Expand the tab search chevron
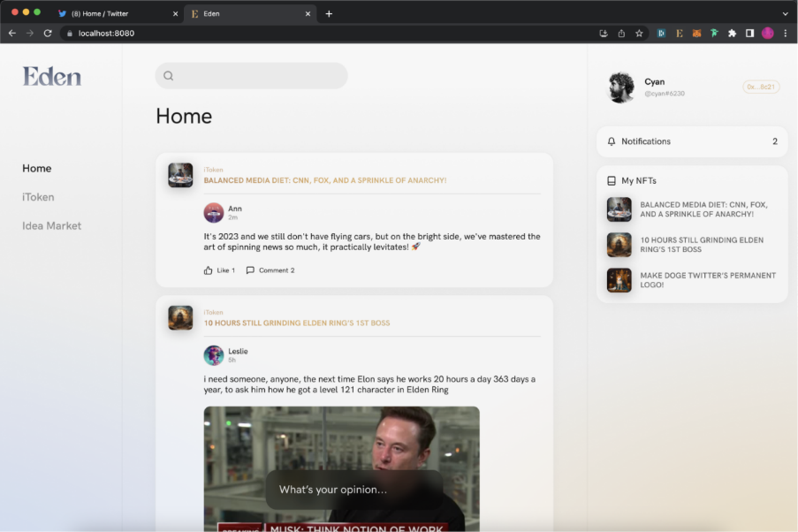This screenshot has width=798, height=532. (x=786, y=14)
